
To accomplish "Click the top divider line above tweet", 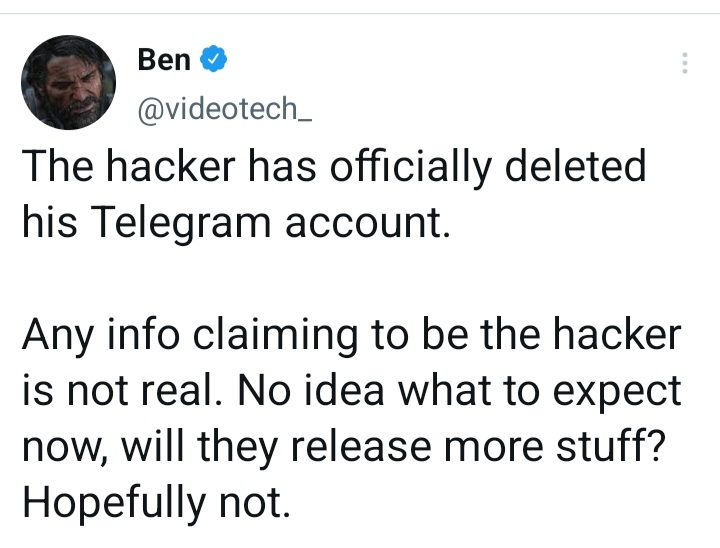I will pyautogui.click(x=360, y=14).
